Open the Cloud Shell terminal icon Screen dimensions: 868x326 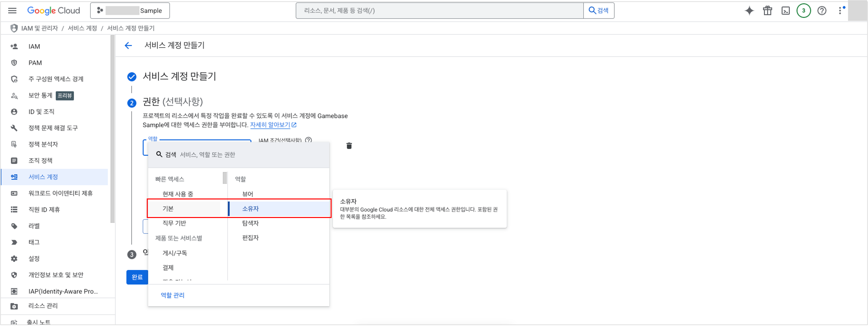tap(786, 10)
